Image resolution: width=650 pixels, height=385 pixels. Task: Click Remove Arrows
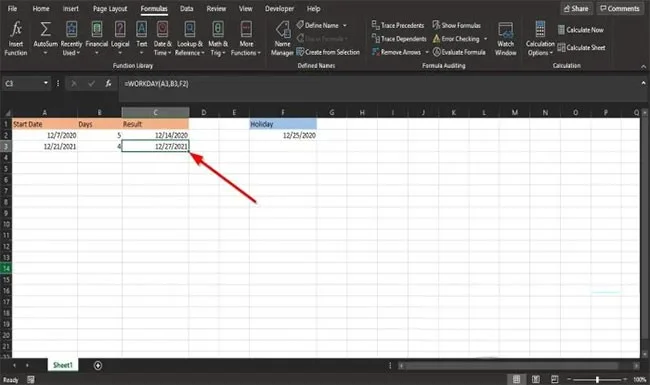(396, 52)
